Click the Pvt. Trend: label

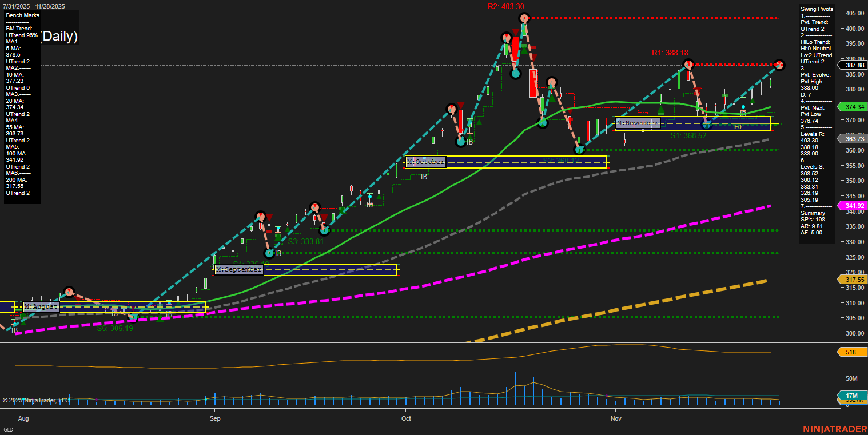pos(815,22)
